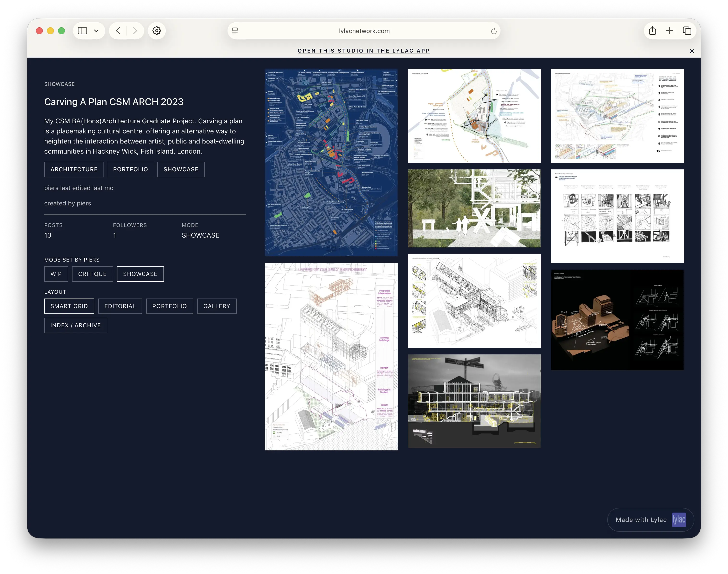The image size is (728, 574).
Task: Select the ARCHITECTURE tag
Action: [74, 169]
